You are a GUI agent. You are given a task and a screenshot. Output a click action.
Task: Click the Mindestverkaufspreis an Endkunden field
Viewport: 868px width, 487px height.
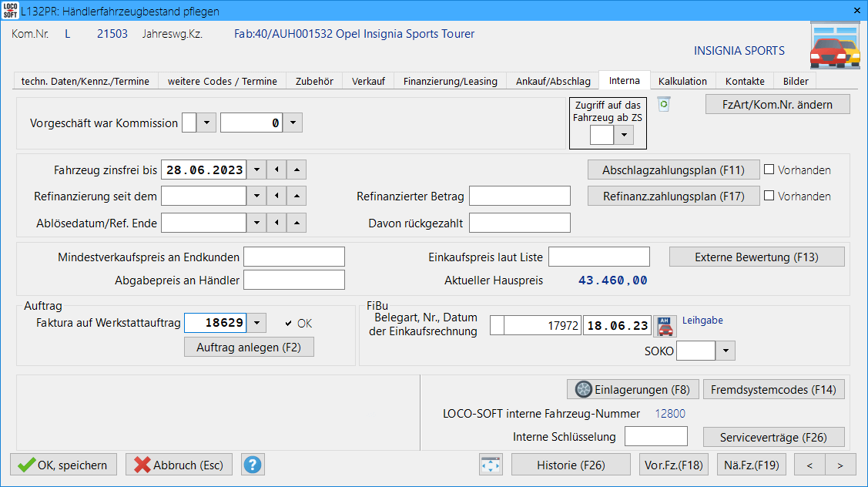click(x=294, y=257)
